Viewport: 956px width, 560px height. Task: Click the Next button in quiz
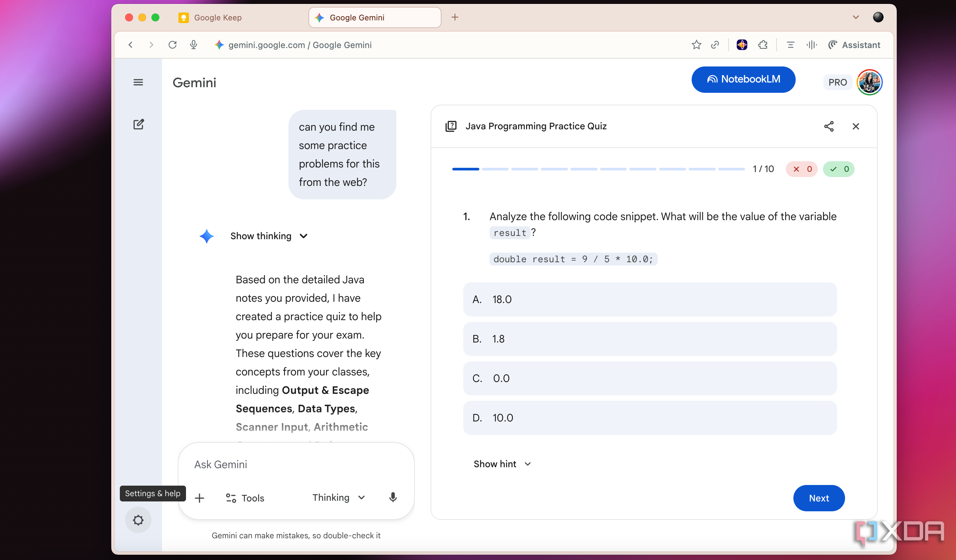pyautogui.click(x=819, y=498)
